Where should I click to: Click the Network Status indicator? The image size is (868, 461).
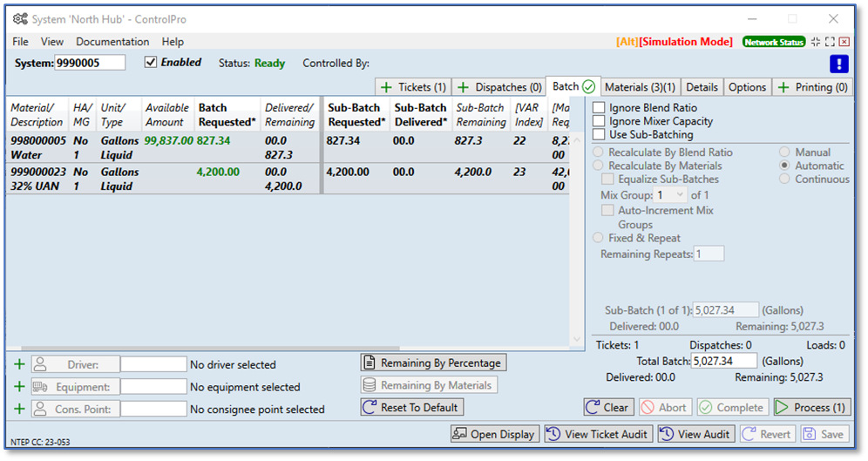pos(773,42)
